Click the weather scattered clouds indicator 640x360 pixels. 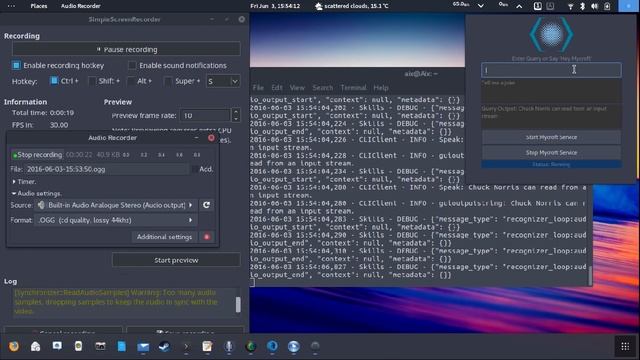point(351,6)
